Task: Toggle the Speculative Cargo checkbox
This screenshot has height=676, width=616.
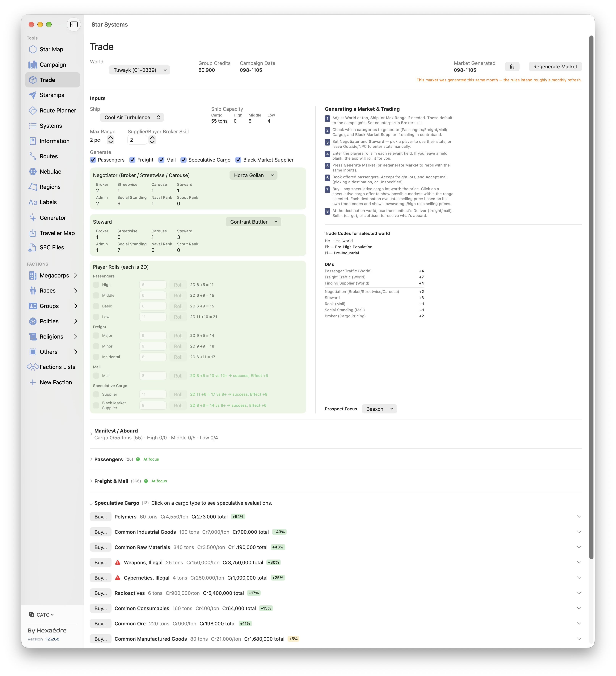Action: tap(184, 160)
